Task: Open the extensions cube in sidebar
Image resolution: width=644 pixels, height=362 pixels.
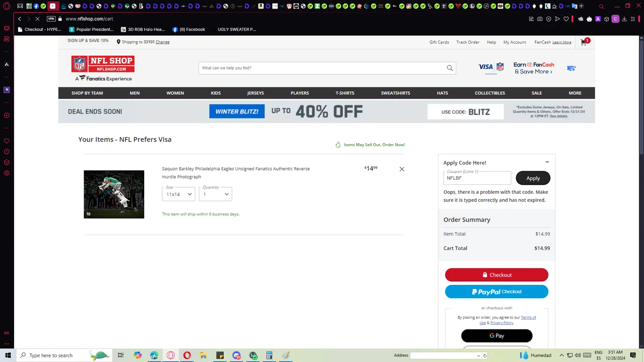Action: [6, 163]
